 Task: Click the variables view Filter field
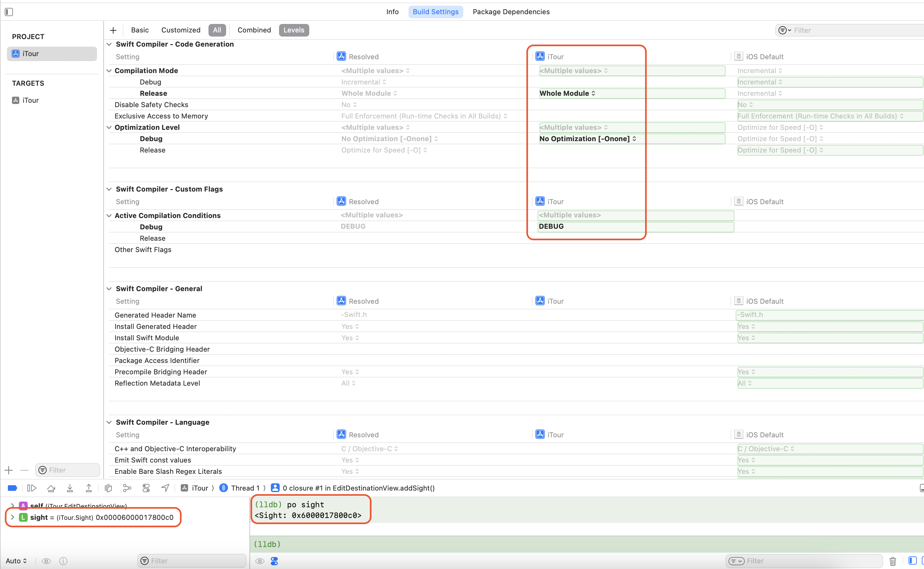192,561
